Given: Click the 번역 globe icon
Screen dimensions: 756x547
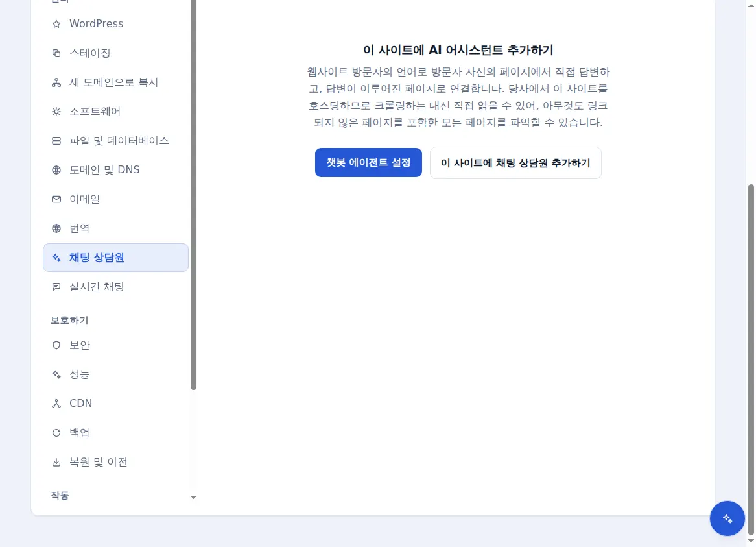Looking at the screenshot, I should pos(56,228).
